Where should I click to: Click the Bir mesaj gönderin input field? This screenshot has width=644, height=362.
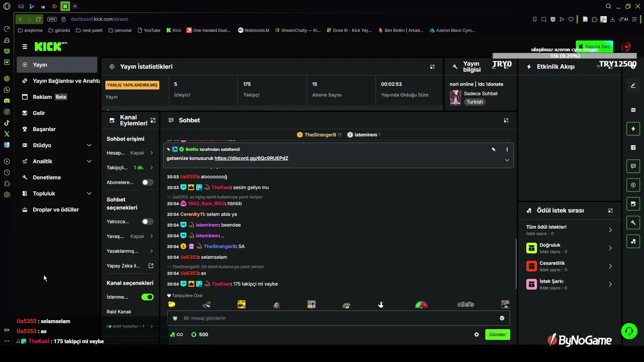(339, 318)
